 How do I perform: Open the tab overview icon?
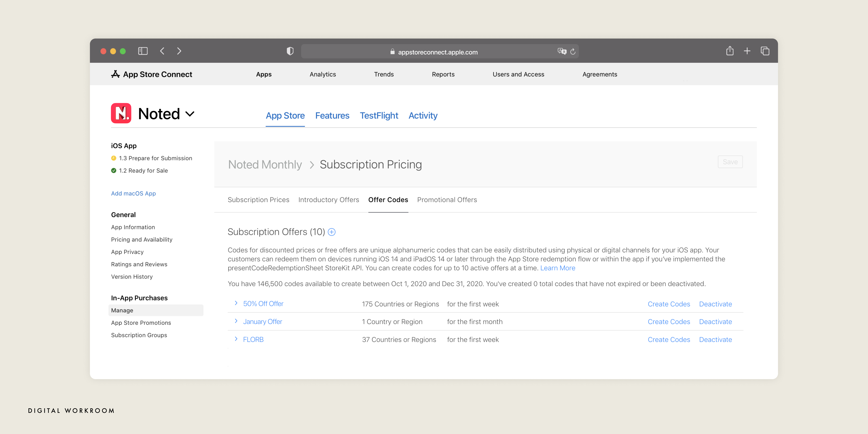(x=765, y=51)
